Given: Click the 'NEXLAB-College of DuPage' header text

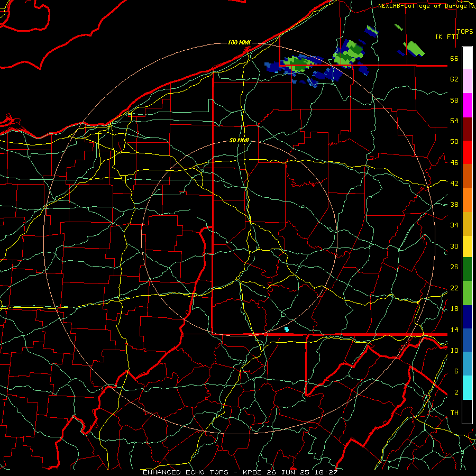Looking at the screenshot, I should coord(422,6).
